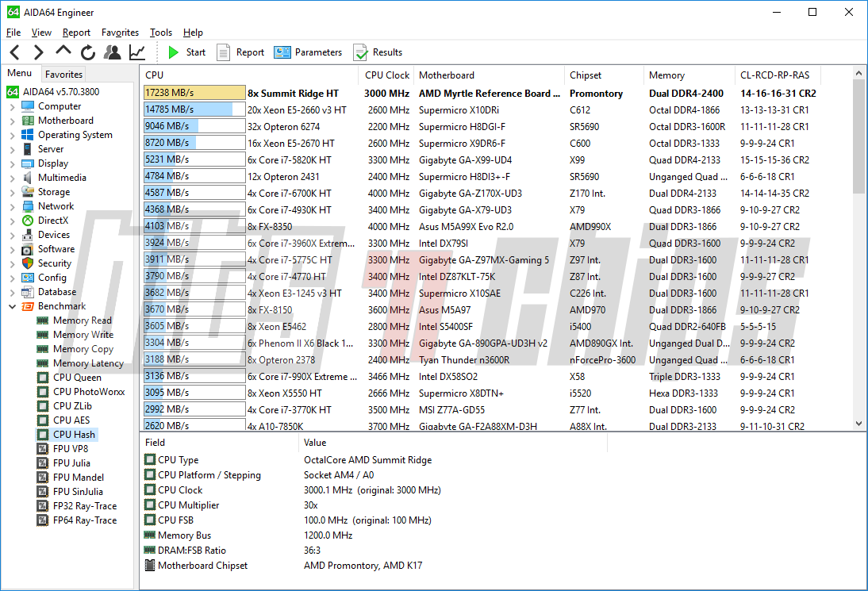
Task: Open the graph chart toolbar icon
Action: click(136, 52)
